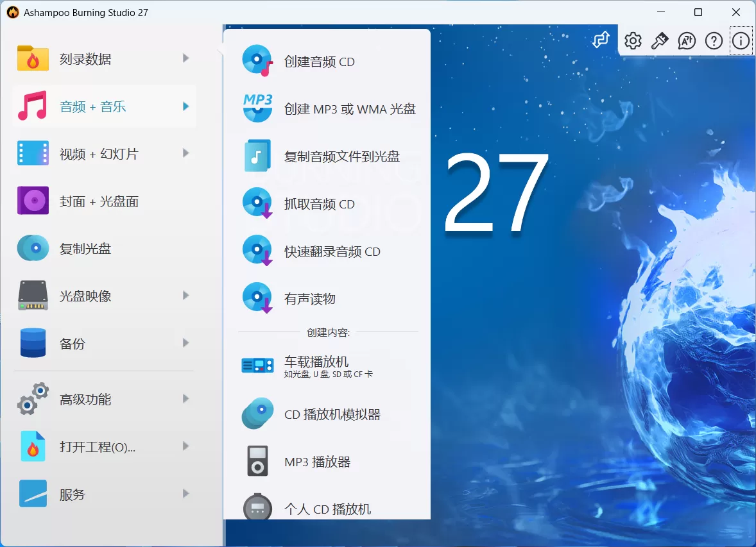Click the 复制音频文件到光盘 icon
The height and width of the screenshot is (547, 756).
click(x=257, y=156)
